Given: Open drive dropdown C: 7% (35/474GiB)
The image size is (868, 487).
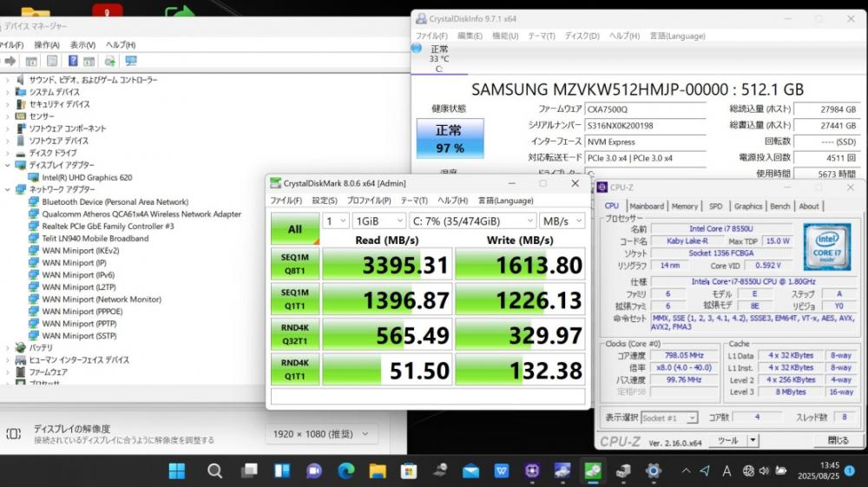Looking at the screenshot, I should [x=473, y=221].
